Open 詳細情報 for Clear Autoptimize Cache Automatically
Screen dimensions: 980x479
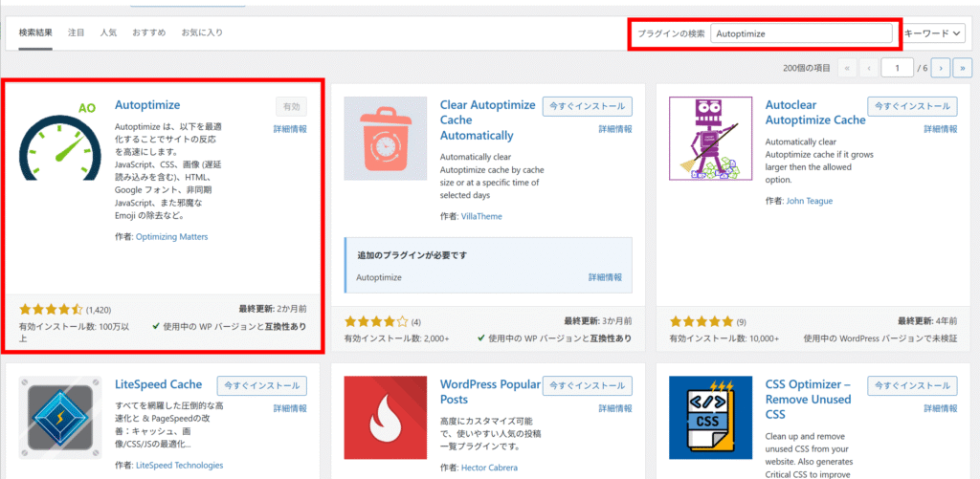coord(615,129)
